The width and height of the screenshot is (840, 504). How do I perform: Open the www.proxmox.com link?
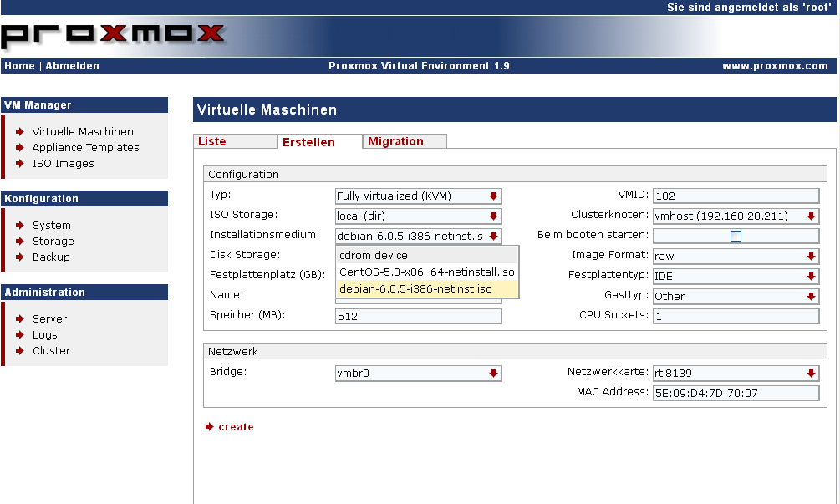(x=775, y=66)
